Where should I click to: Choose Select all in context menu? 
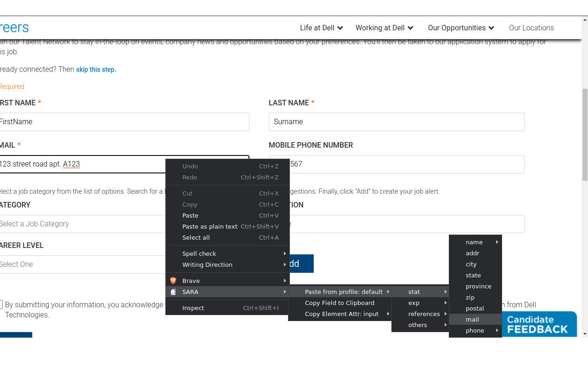pyautogui.click(x=227, y=237)
